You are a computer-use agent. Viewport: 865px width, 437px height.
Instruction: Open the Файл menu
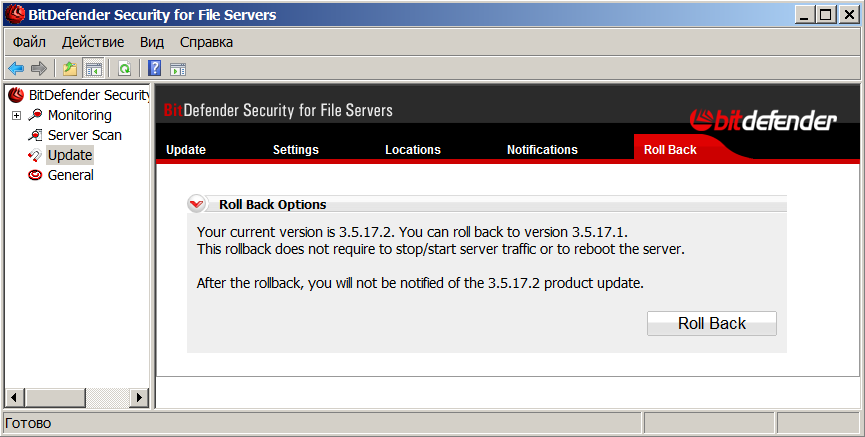click(x=30, y=42)
